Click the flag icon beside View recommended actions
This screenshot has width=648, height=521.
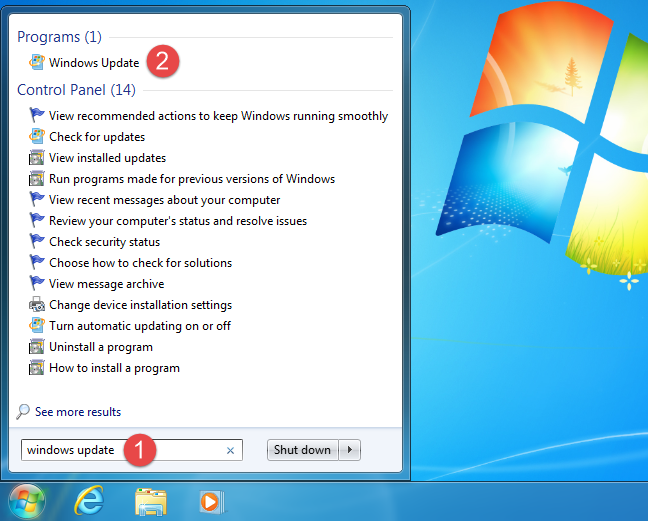pyautogui.click(x=37, y=115)
